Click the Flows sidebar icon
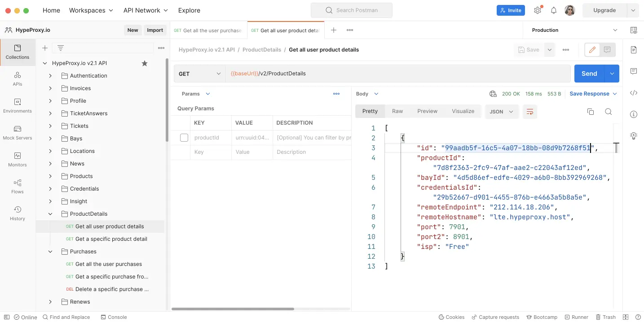This screenshot has width=644, height=322. (18, 186)
